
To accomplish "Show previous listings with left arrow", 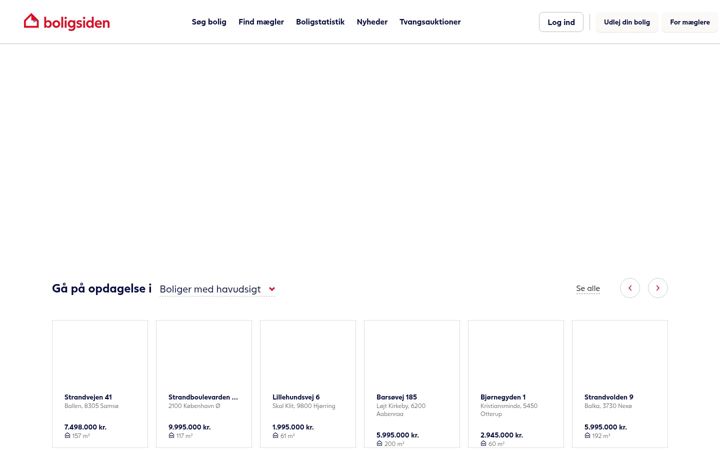I will [x=630, y=288].
